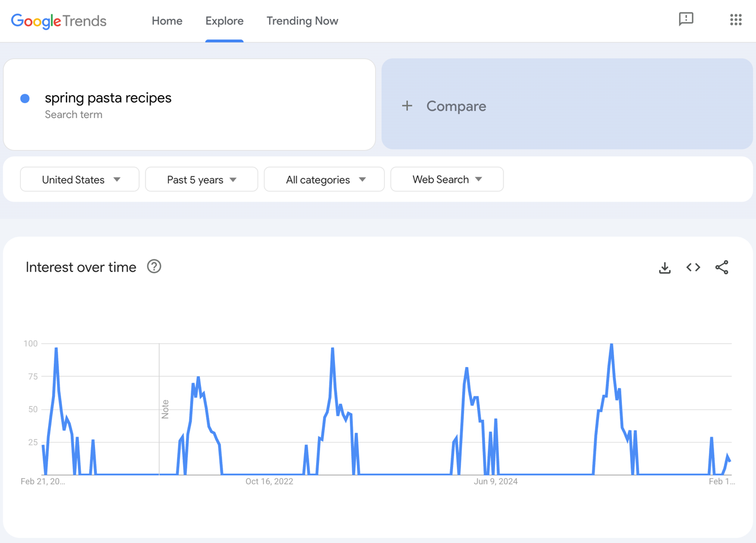Switch to the Home tab
The image size is (756, 543).
[167, 21]
